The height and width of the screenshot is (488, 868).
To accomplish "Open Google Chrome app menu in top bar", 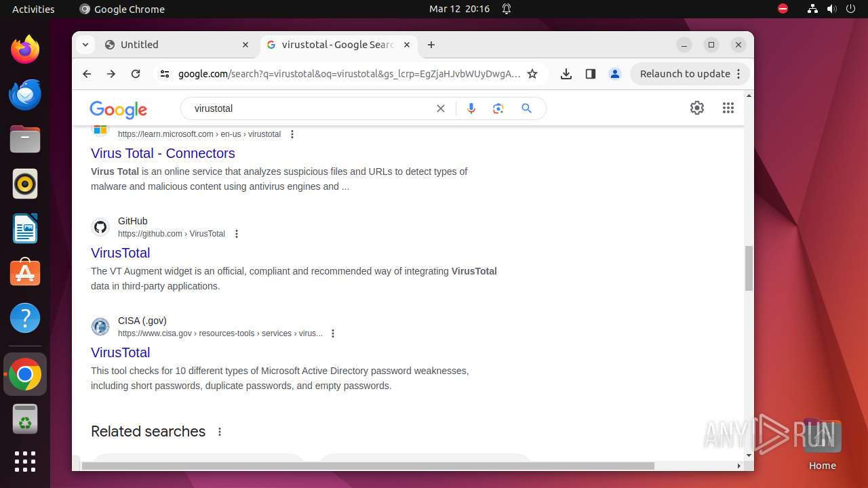I will click(122, 9).
